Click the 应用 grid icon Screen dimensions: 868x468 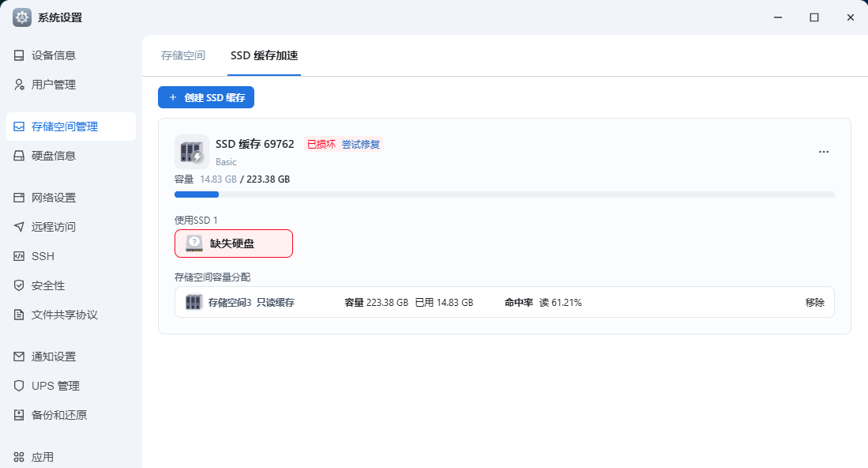click(x=19, y=457)
